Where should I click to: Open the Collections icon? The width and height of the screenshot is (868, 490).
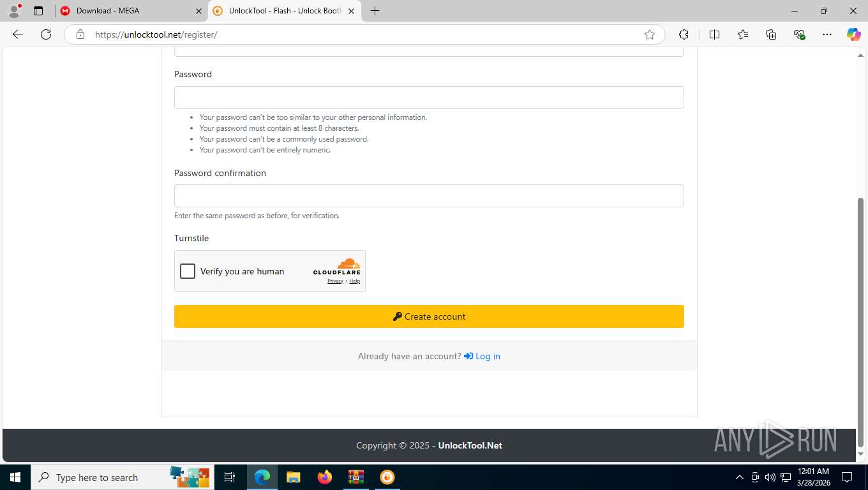coord(771,34)
